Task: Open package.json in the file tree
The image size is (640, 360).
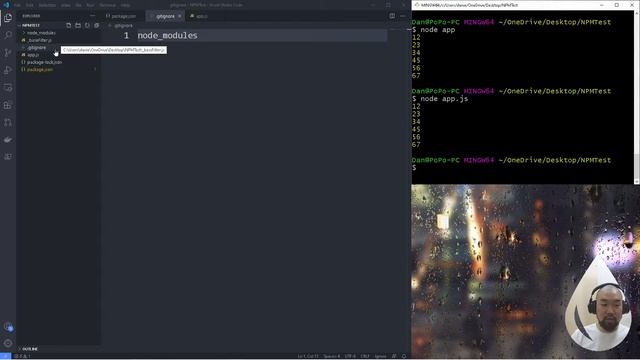Action: click(x=40, y=69)
